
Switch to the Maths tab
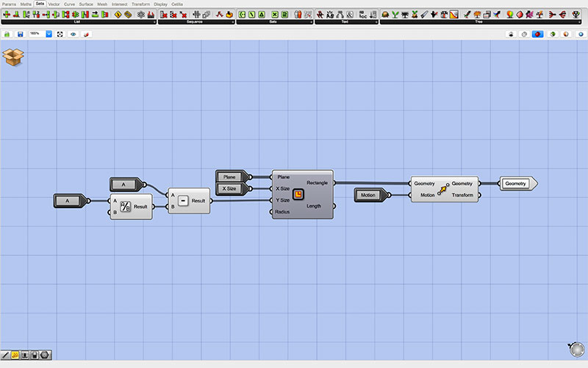(x=26, y=4)
